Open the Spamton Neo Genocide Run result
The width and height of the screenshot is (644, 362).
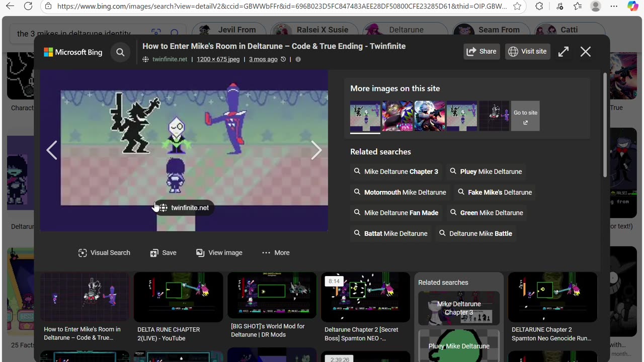(552, 297)
